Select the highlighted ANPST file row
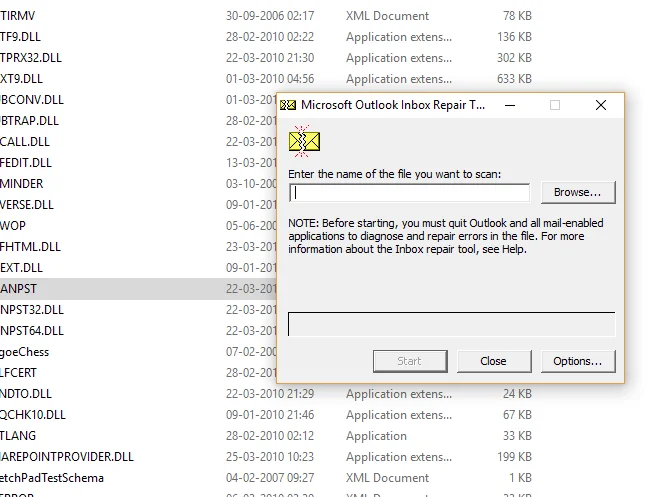Screen dimensions: 663x497 [x=138, y=289]
